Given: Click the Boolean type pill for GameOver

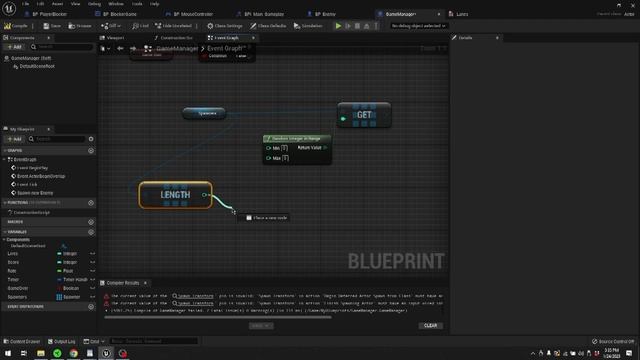Looking at the screenshot, I should pyautogui.click(x=68, y=288).
